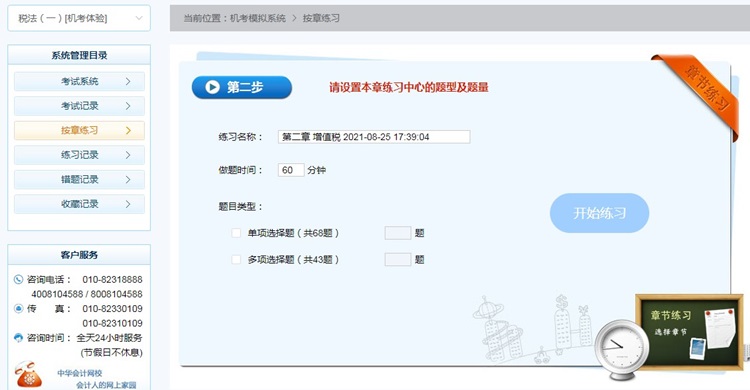Click the 题目类型 label
750x390 pixels.
tap(240, 207)
